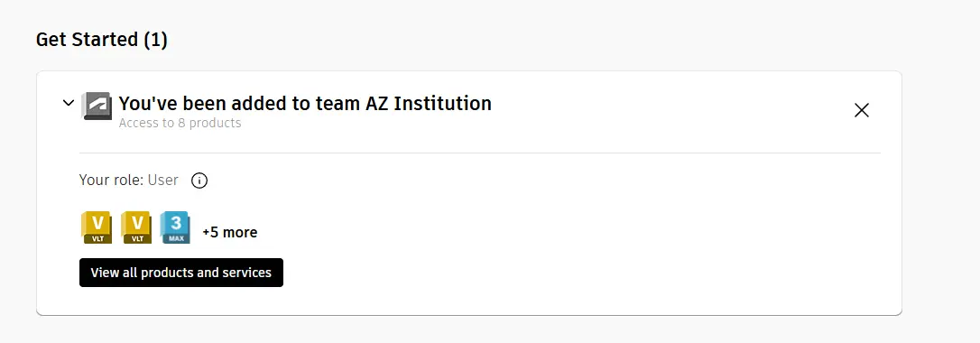
Task: Click the VLT label on the first product icon
Action: (97, 238)
